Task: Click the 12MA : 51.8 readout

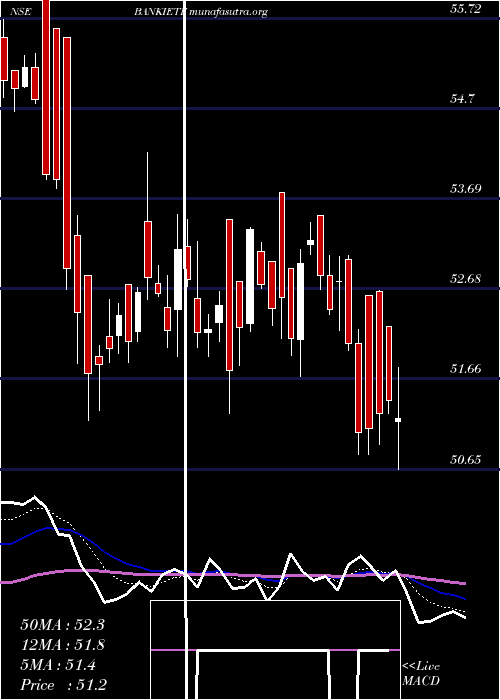Action: [x=62, y=645]
